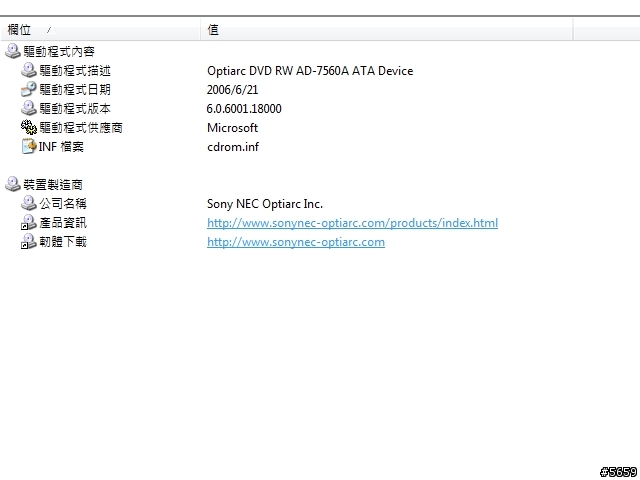Viewport: 640px width, 480px height.
Task: Click the Microsoft provider value
Action: [233, 128]
